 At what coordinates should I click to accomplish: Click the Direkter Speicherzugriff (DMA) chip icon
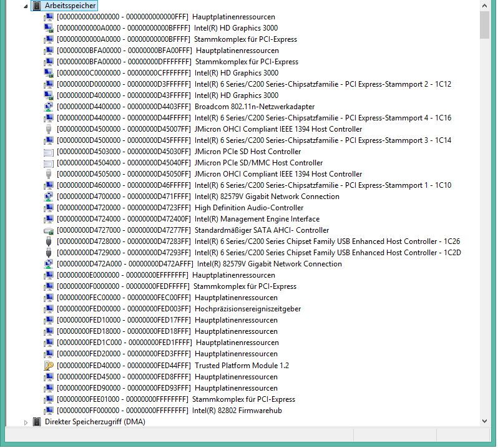click(x=37, y=422)
